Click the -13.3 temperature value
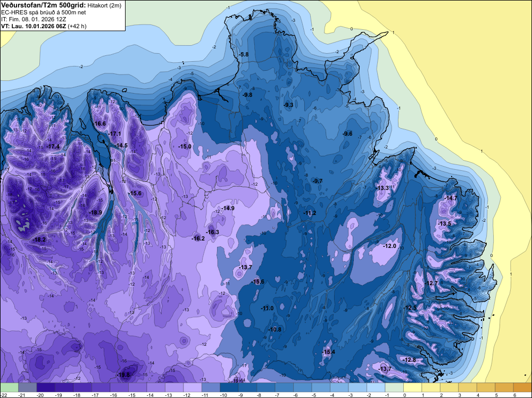 pyautogui.click(x=383, y=188)
